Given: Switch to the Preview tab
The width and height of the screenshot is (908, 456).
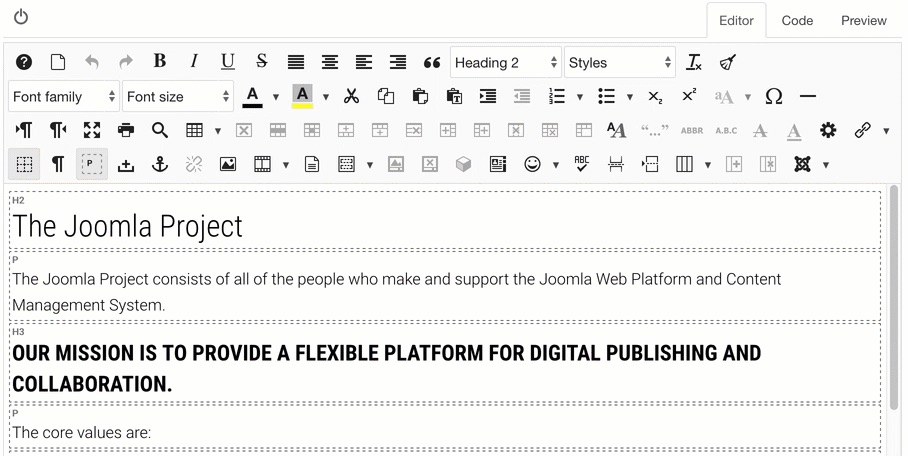Looking at the screenshot, I should click(863, 20).
